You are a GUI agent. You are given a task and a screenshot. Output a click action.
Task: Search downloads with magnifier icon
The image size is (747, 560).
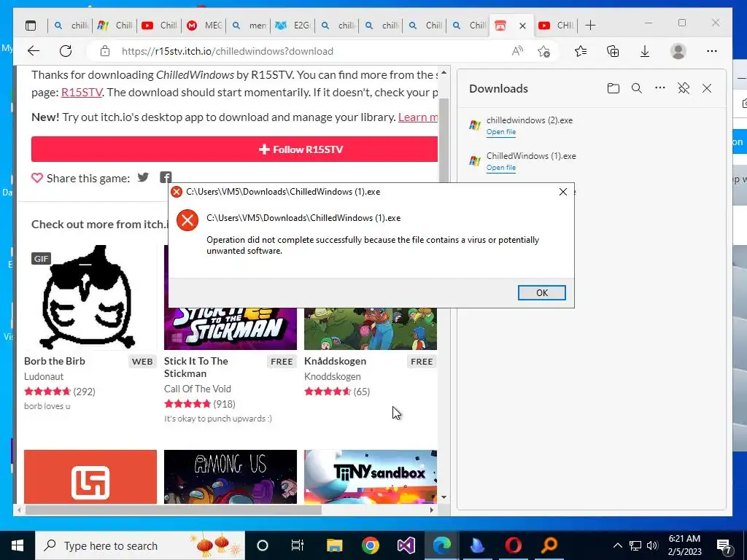(636, 88)
